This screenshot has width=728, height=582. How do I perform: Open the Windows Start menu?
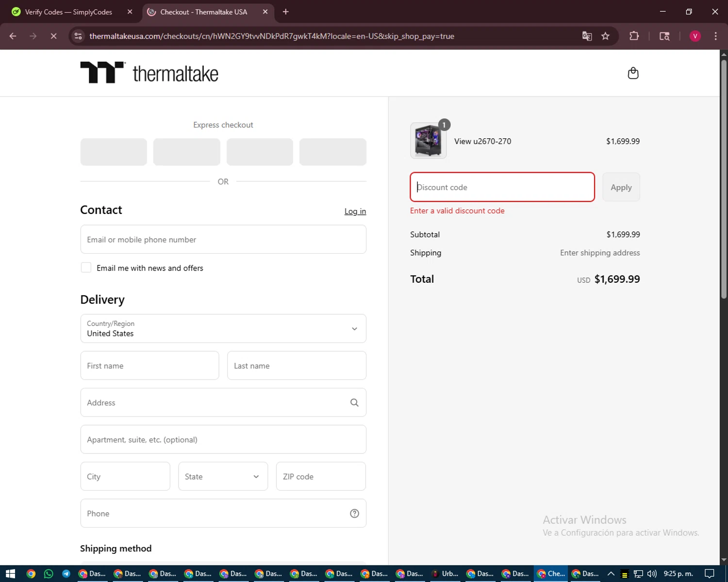[10, 574]
